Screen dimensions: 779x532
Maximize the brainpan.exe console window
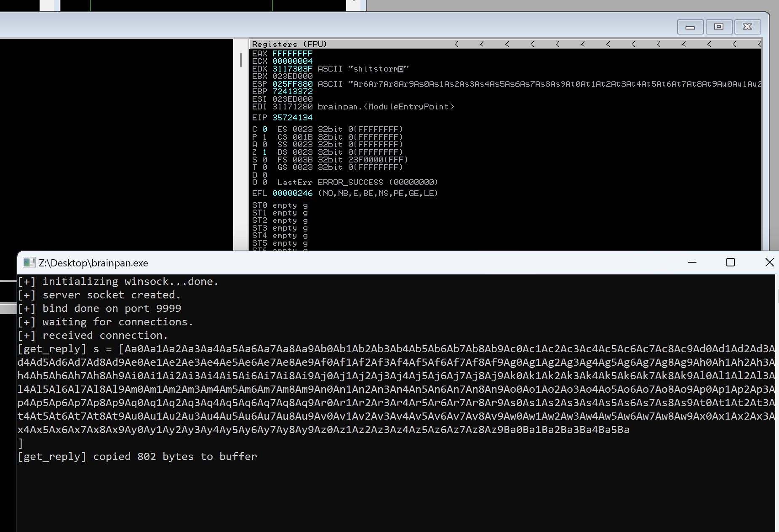pos(731,262)
